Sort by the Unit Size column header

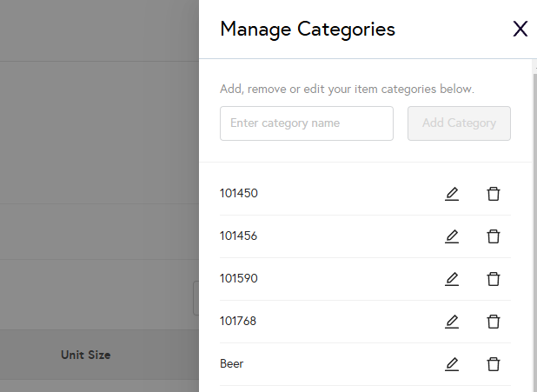[85, 355]
